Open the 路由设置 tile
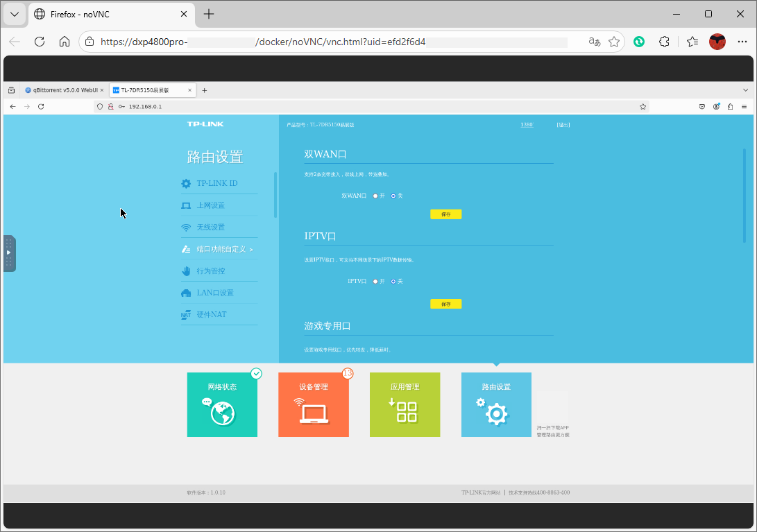The height and width of the screenshot is (532, 757). 496,404
